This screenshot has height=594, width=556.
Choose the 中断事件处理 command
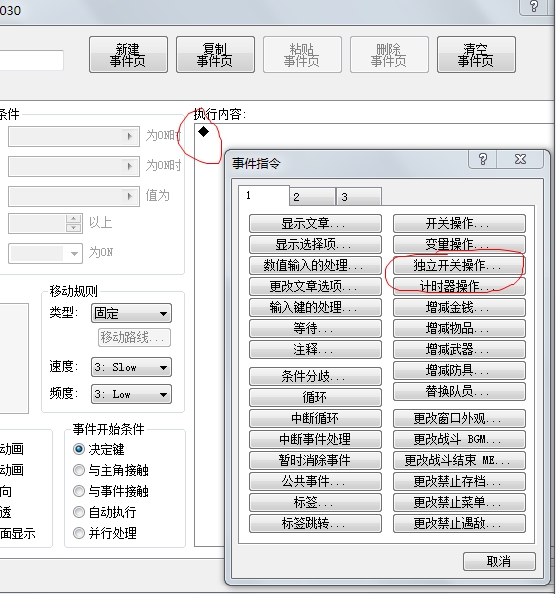click(x=315, y=439)
